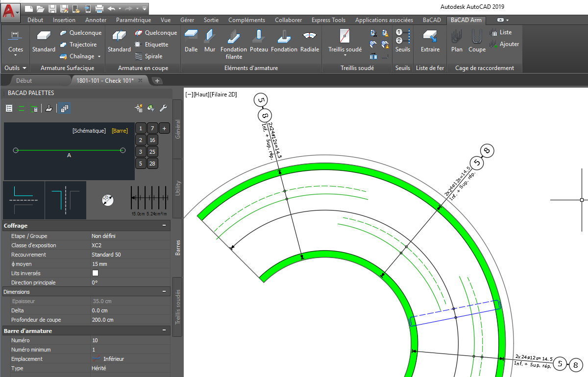
Task: Click the Dalle element tool
Action: pos(191,42)
